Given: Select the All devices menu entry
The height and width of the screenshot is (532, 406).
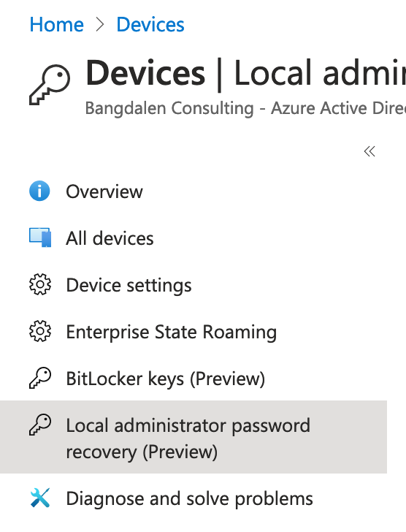Looking at the screenshot, I should (x=194, y=238).
